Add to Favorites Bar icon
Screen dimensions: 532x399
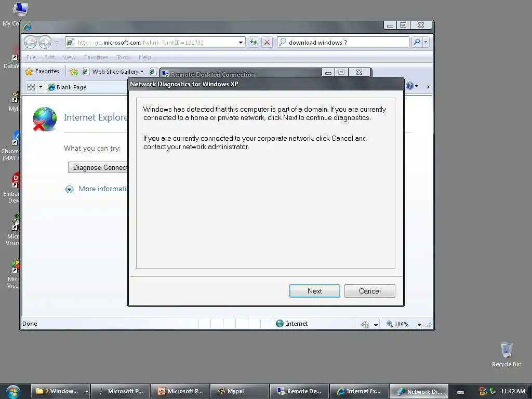tap(74, 72)
